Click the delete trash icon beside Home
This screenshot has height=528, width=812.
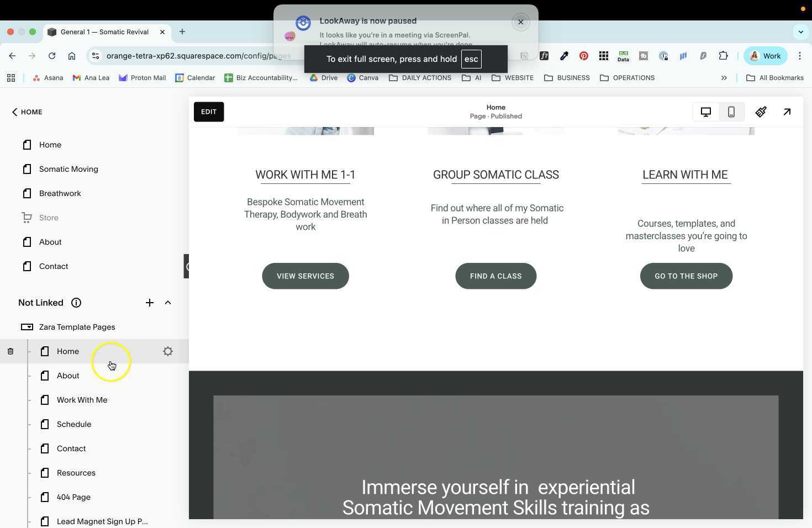[x=10, y=351]
